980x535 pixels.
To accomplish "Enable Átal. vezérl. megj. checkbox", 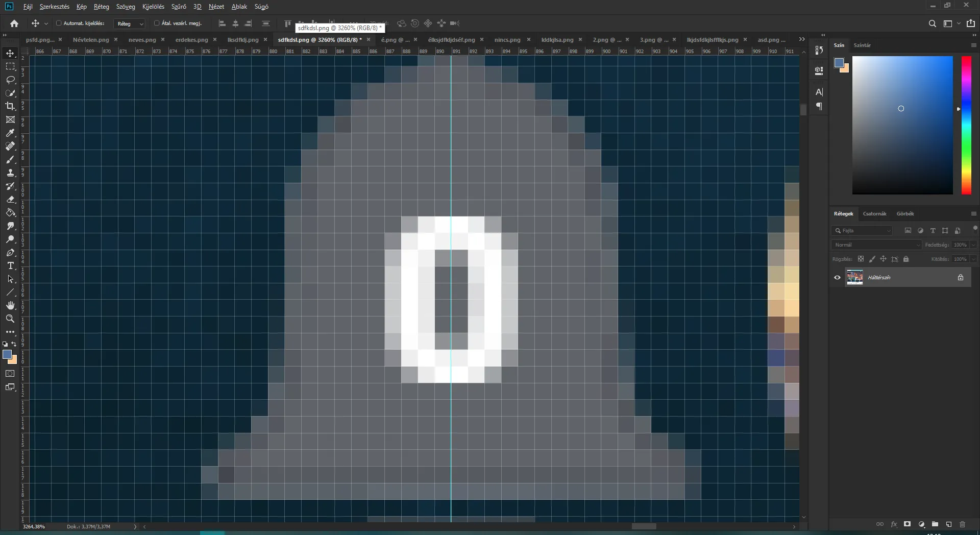I will click(x=157, y=23).
